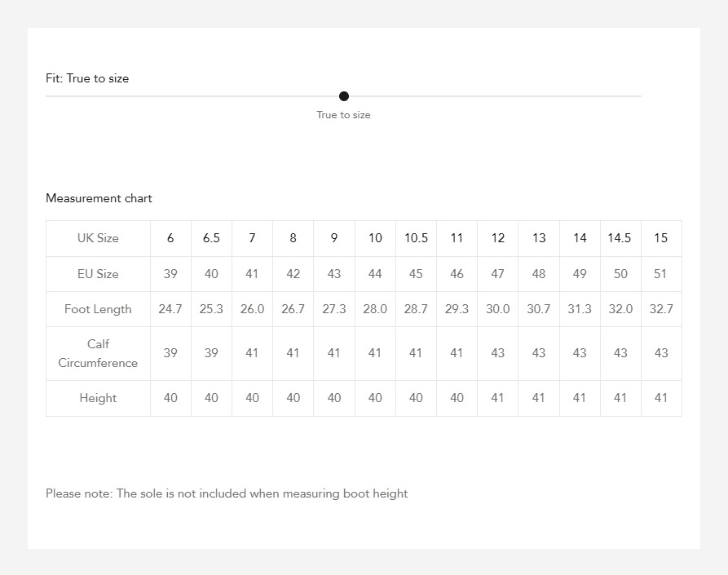Select EU size 46 cell
Viewport: 728px width, 575px height.
(x=457, y=274)
